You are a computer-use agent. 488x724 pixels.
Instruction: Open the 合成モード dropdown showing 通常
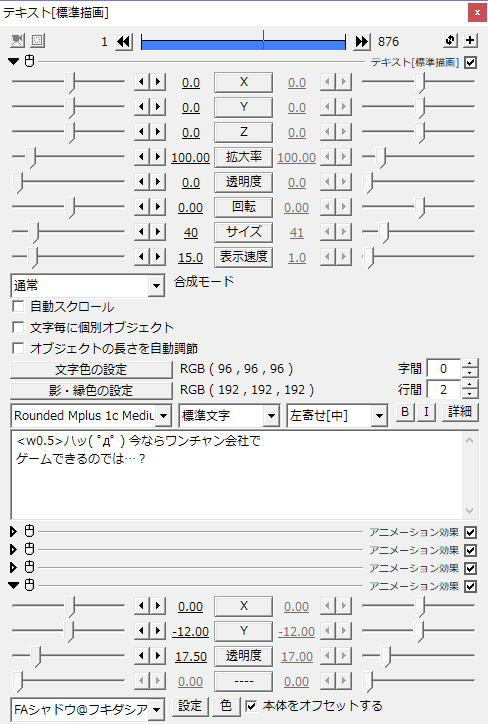pyautogui.click(x=87, y=286)
